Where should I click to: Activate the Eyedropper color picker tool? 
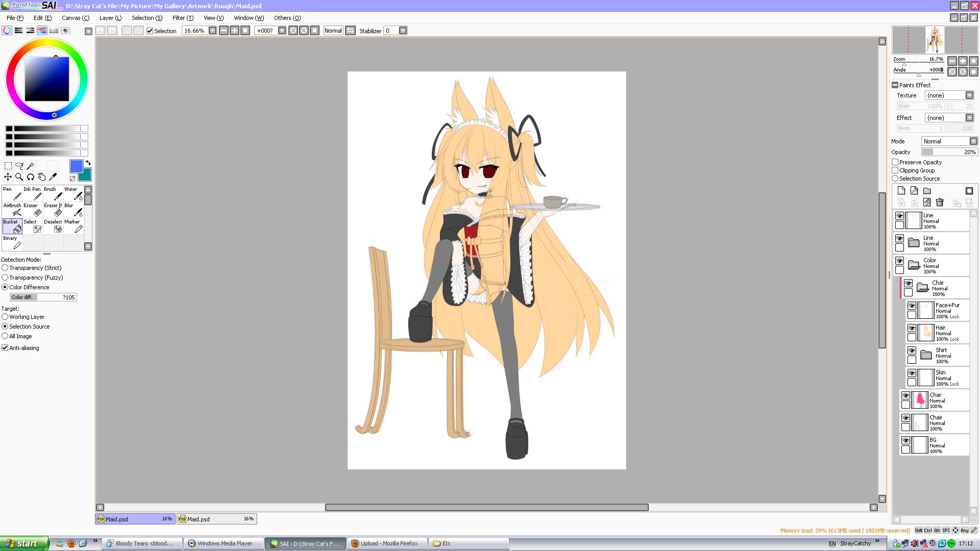[53, 177]
